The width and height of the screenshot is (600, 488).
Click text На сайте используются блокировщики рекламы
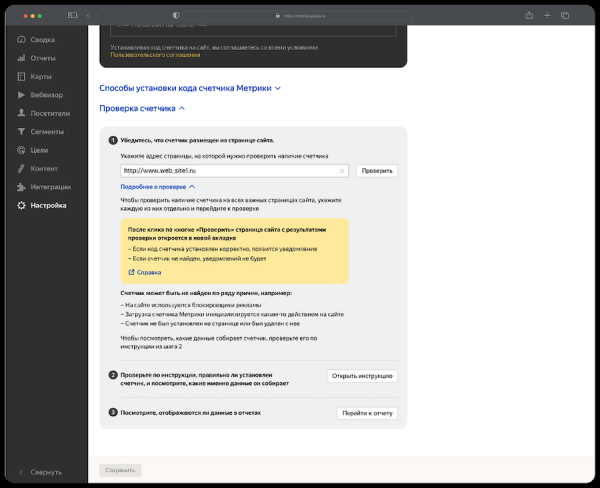pos(191,305)
